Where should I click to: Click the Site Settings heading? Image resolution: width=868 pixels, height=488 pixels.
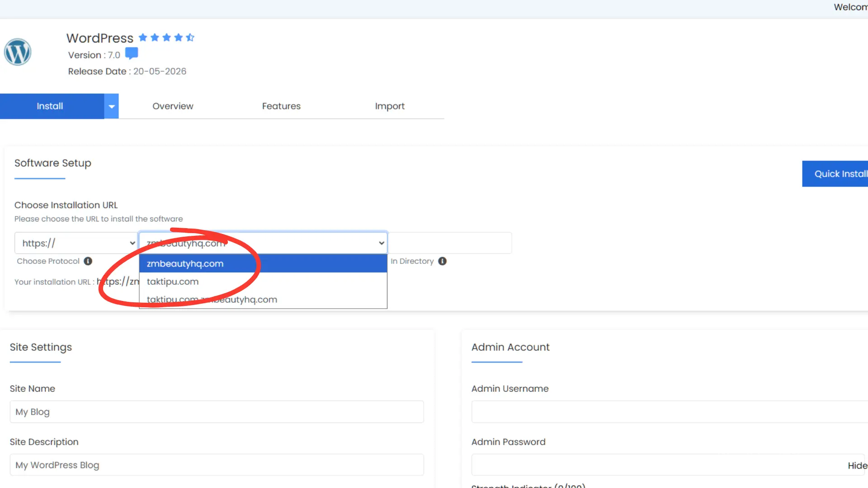(x=41, y=347)
